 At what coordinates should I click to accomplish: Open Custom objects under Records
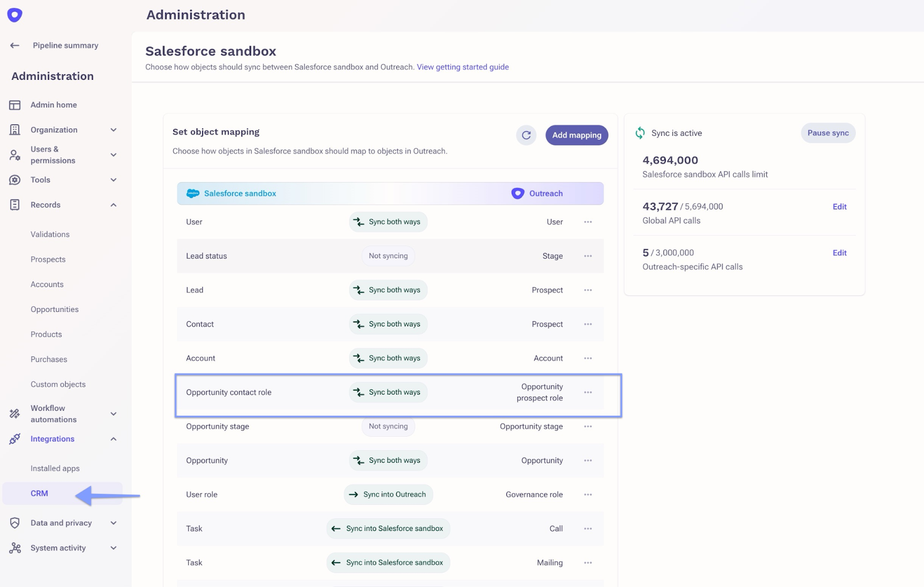click(58, 384)
